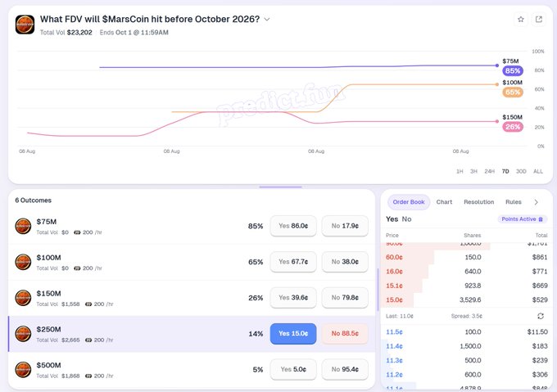Click the outcomes list scrollbar

(x=378, y=289)
